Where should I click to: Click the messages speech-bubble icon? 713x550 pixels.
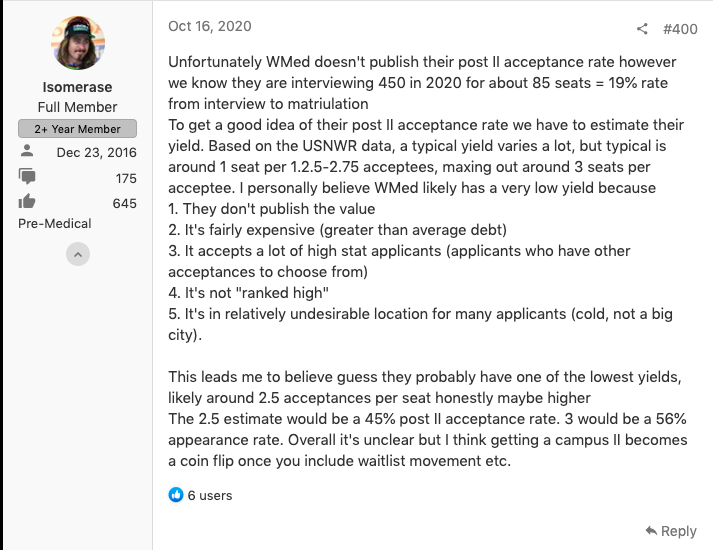27,176
